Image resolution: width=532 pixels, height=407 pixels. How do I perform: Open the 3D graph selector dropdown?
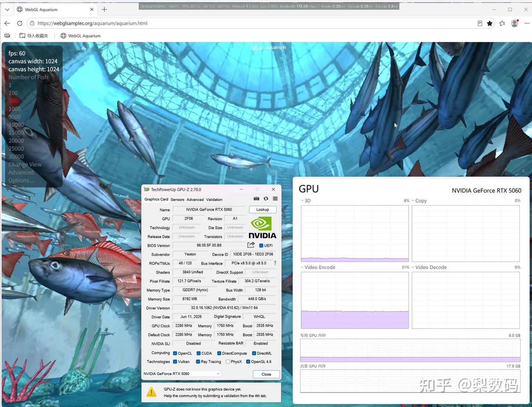302,201
